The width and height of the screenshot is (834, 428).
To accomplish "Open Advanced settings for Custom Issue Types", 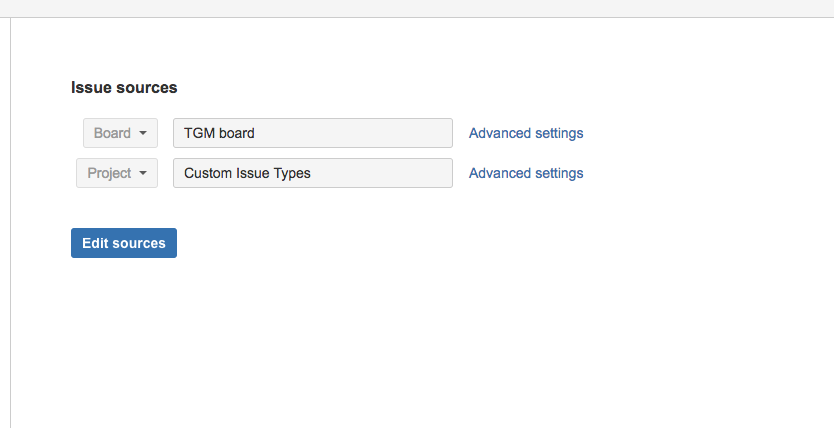I will pos(526,173).
